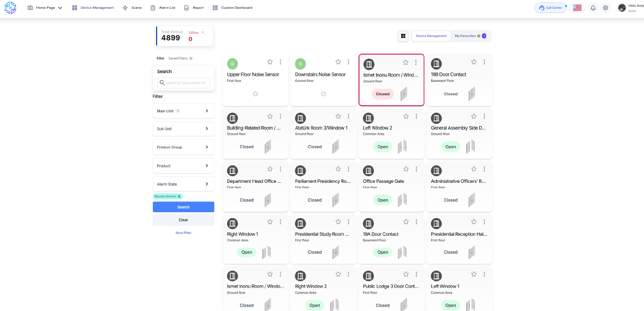
Task: Expand the Product Group filter
Action: [183, 147]
